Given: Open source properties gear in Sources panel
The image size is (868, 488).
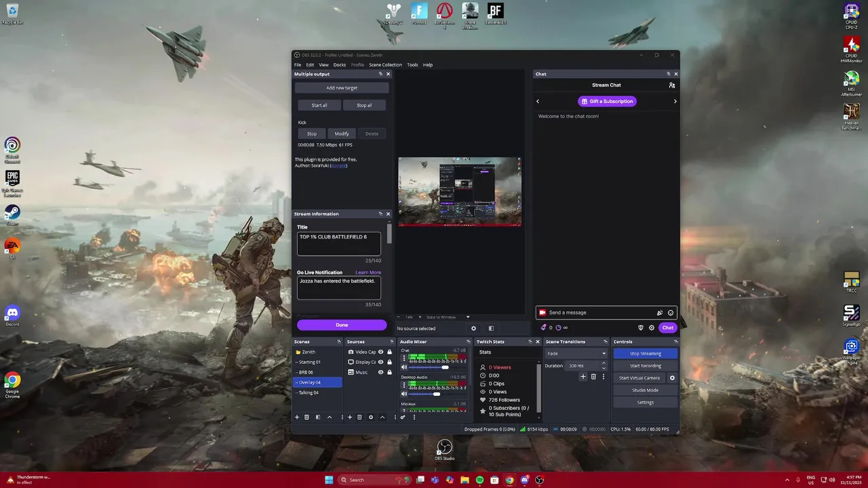Looking at the screenshot, I should click(x=370, y=417).
